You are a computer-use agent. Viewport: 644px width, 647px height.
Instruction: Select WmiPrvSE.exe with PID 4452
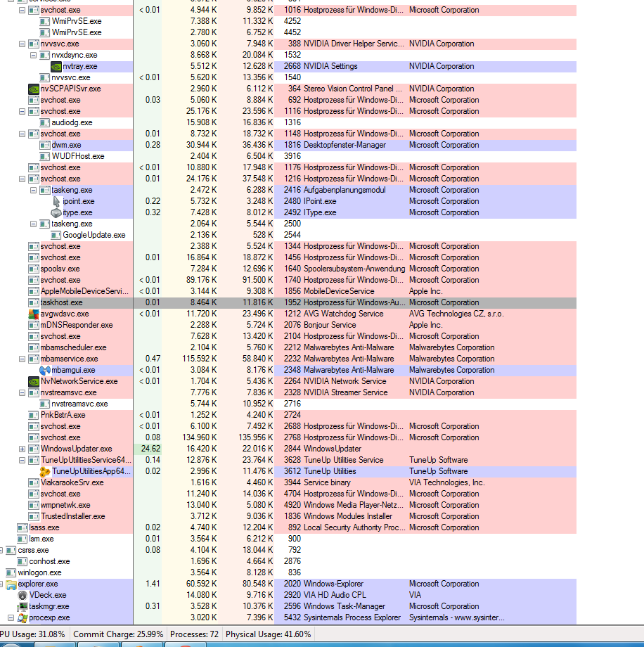77,32
